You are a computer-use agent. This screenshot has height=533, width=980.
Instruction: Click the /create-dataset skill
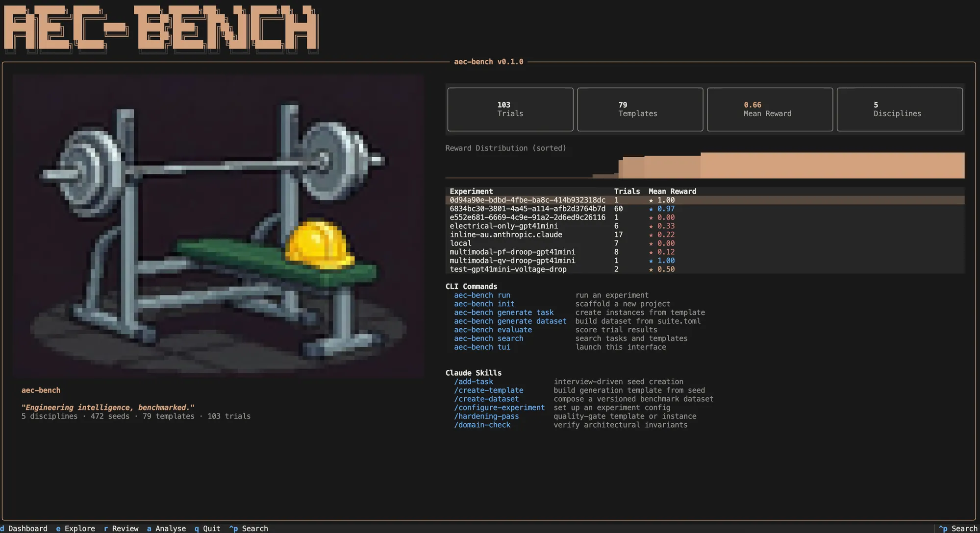486,399
